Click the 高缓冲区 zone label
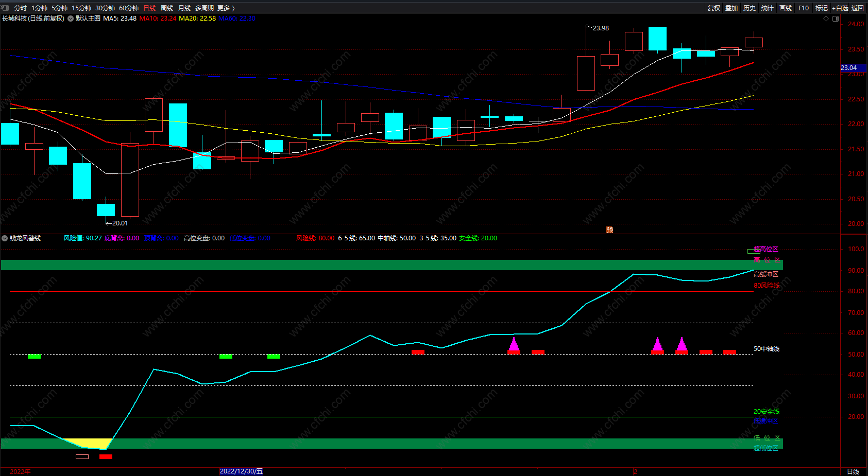Viewport: 868px width, 476px height. [x=766, y=274]
